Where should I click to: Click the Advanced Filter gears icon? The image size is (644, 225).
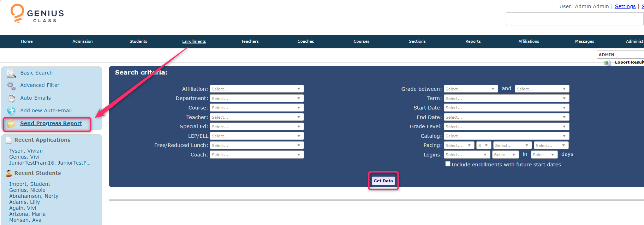click(x=11, y=85)
